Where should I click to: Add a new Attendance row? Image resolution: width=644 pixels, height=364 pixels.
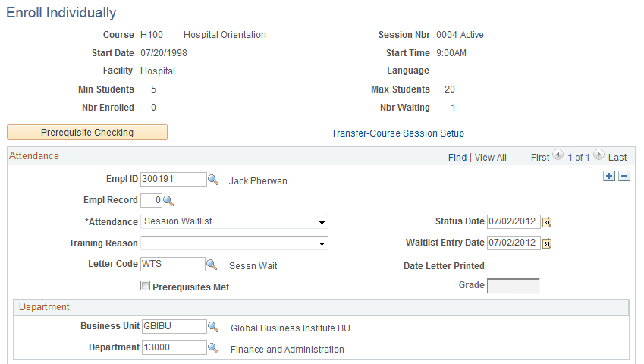(x=609, y=176)
